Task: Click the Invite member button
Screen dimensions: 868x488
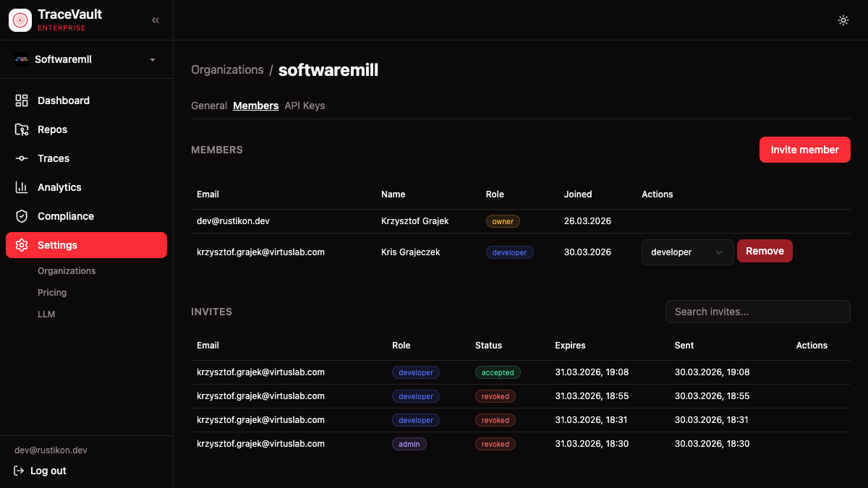Action: 804,150
